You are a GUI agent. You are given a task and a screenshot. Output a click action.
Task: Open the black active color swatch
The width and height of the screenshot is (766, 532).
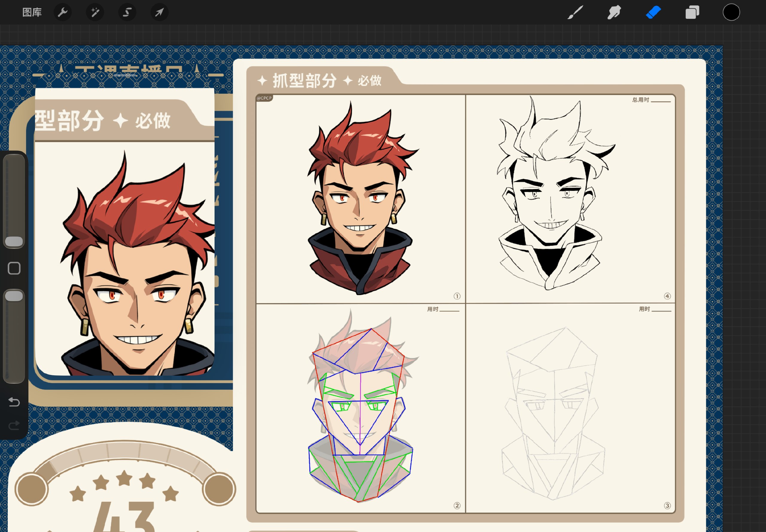(x=731, y=12)
